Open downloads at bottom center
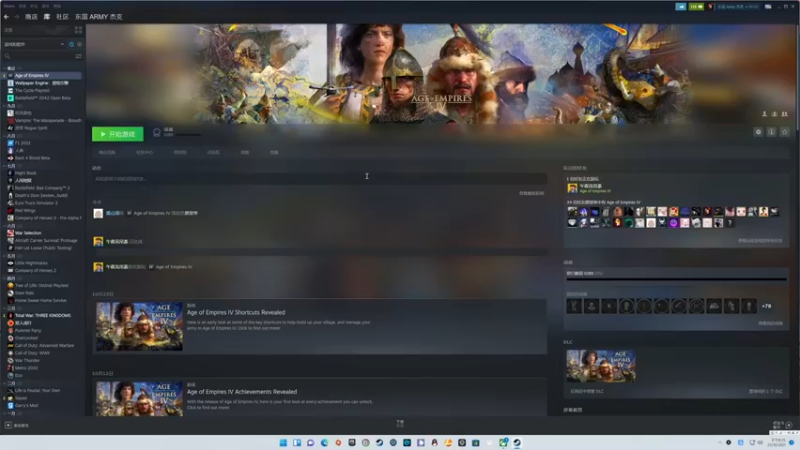This screenshot has height=450, width=800. [400, 423]
